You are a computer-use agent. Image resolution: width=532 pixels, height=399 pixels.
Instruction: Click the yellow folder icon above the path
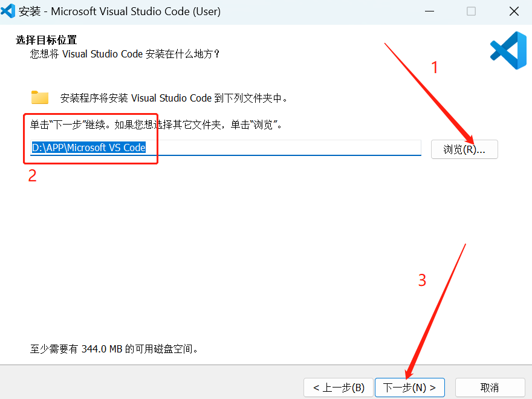39,97
